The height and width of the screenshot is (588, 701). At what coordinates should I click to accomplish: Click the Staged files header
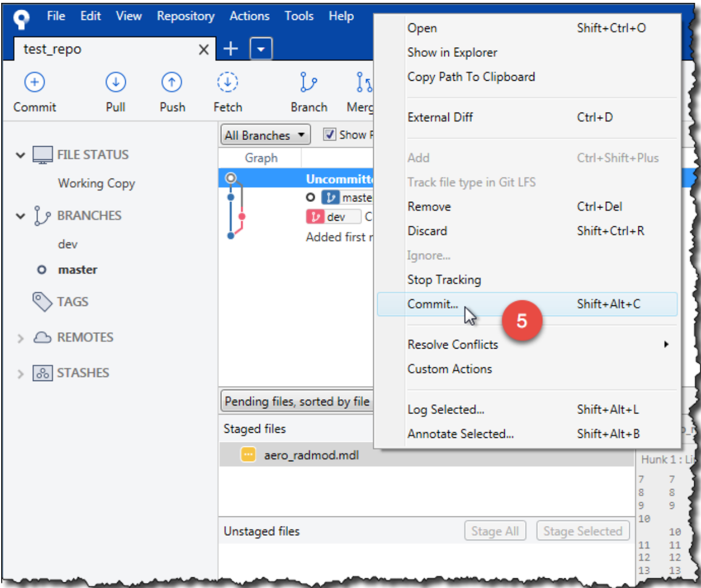255,429
